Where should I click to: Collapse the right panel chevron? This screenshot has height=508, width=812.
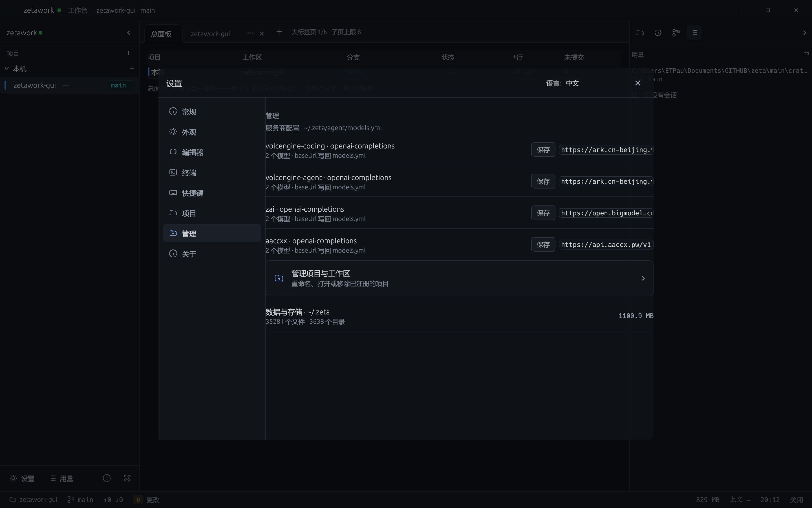click(x=804, y=32)
